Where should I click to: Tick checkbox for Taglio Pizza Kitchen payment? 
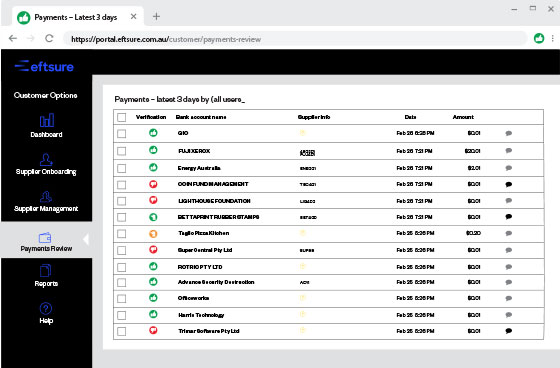tap(121, 234)
